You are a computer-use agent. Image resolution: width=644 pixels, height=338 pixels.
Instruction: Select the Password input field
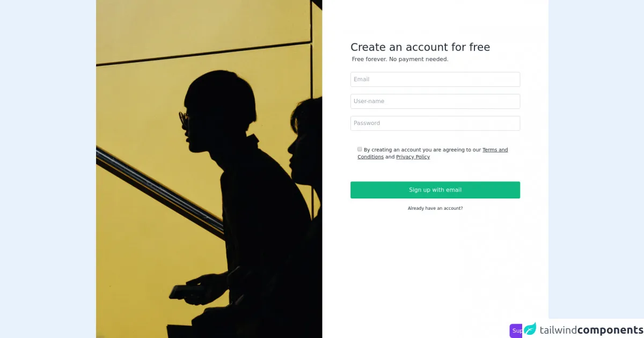tap(435, 123)
